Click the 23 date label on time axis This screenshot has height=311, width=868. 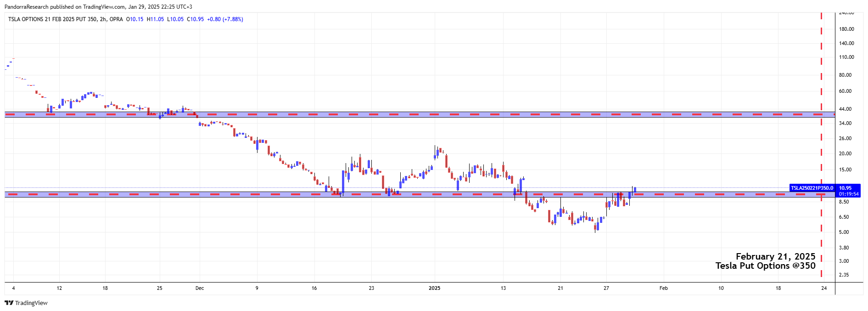click(371, 288)
